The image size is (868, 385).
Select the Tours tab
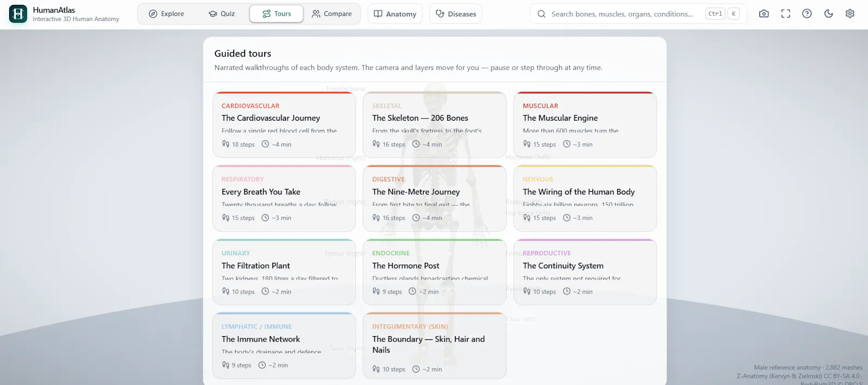pyautogui.click(x=277, y=14)
